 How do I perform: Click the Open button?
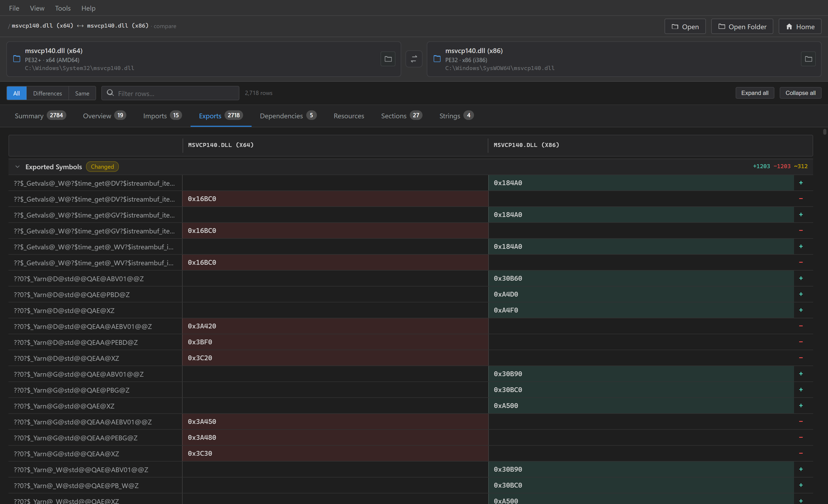685,27
